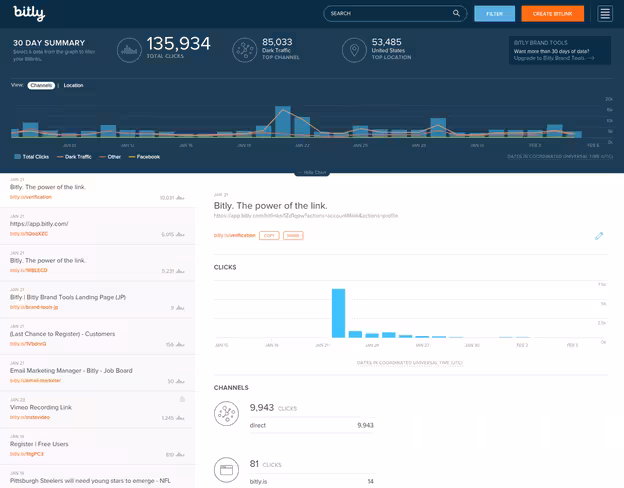Click the Bitly logo

29,13
